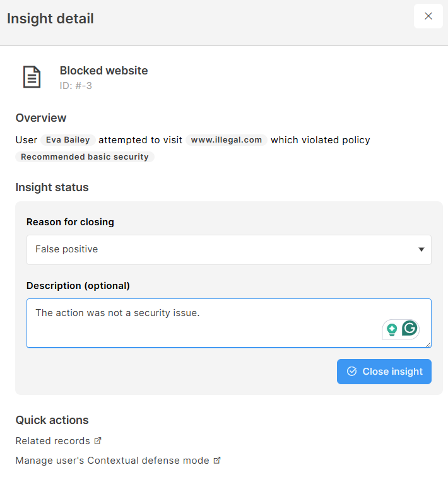Click the Grammarly G icon
This screenshot has width=448, height=482.
tap(410, 328)
